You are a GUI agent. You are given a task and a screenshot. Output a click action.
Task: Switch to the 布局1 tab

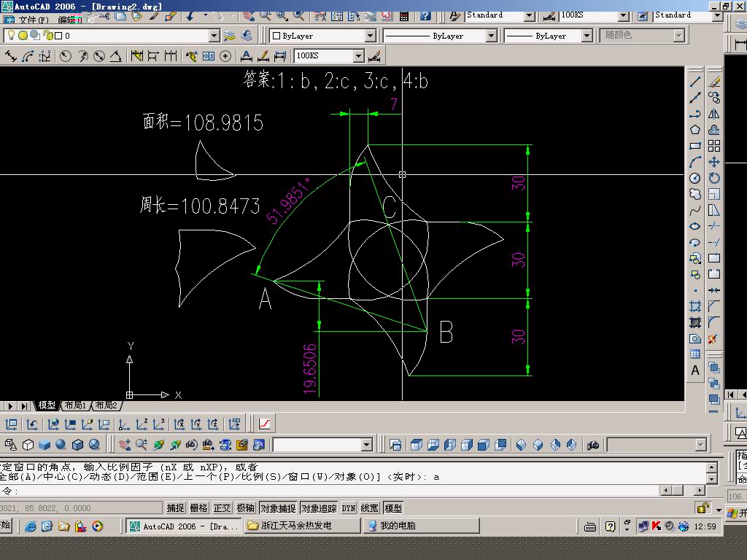(75, 405)
